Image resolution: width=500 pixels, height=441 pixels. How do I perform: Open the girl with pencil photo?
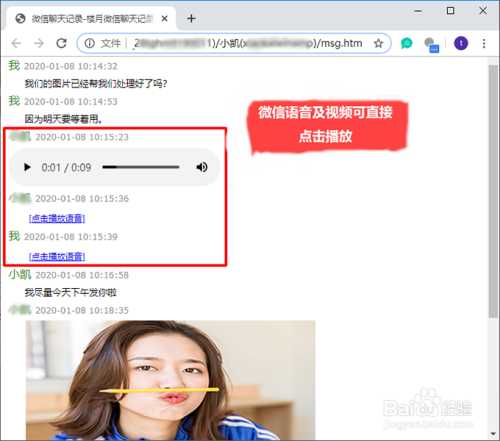click(171, 380)
